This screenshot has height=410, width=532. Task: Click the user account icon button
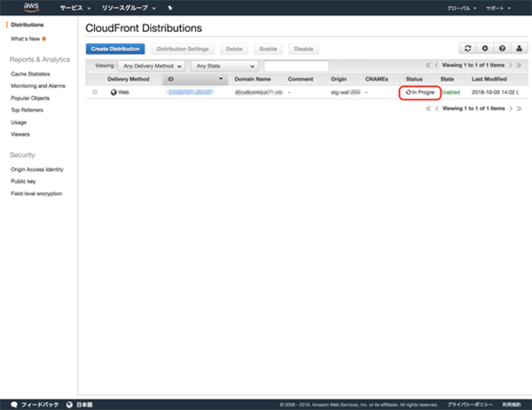click(x=519, y=49)
